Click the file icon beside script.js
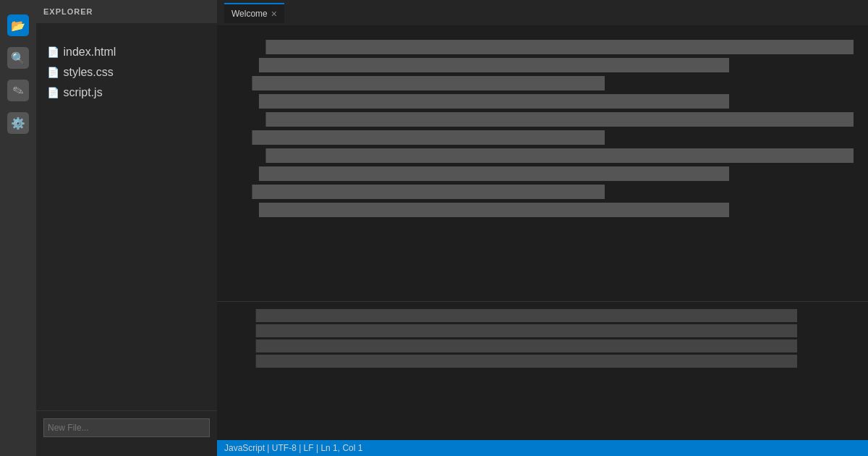This screenshot has width=868, height=456. tap(54, 93)
